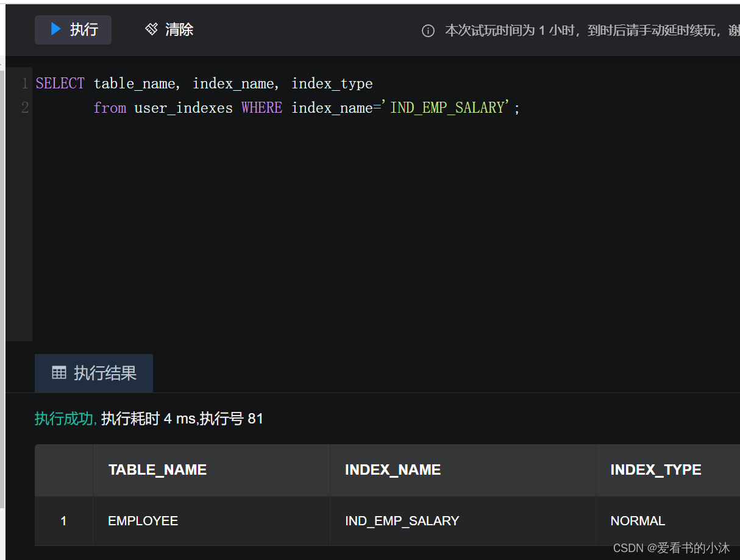The height and width of the screenshot is (560, 740).
Task: Click the EMPLOYEE cell in results
Action: point(211,521)
